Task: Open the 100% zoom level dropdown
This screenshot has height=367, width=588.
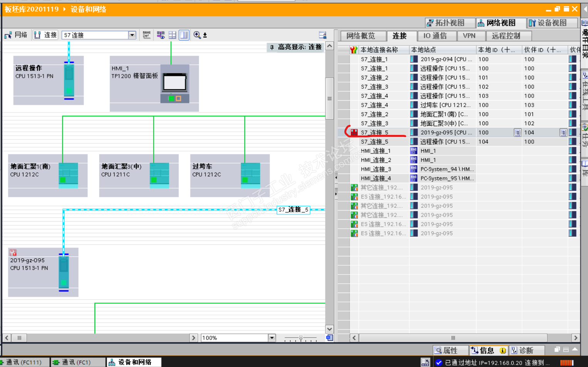Action: [x=272, y=338]
